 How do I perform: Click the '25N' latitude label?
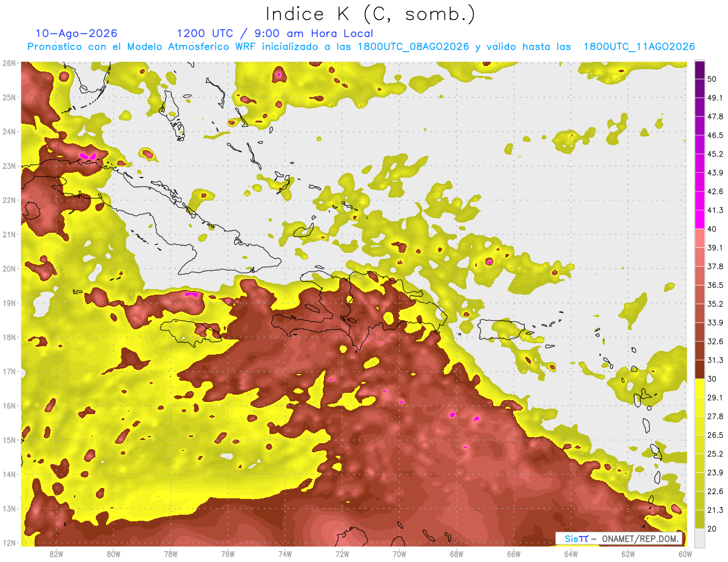[x=10, y=97]
